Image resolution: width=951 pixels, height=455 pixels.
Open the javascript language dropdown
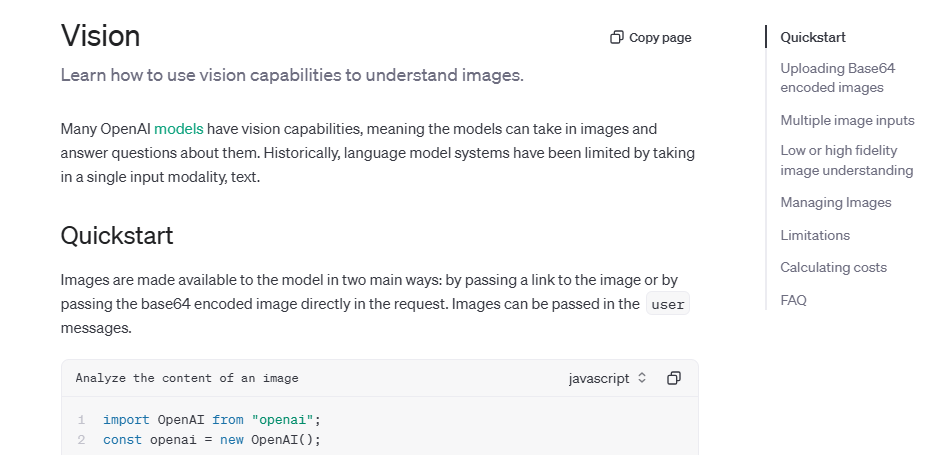pos(608,378)
